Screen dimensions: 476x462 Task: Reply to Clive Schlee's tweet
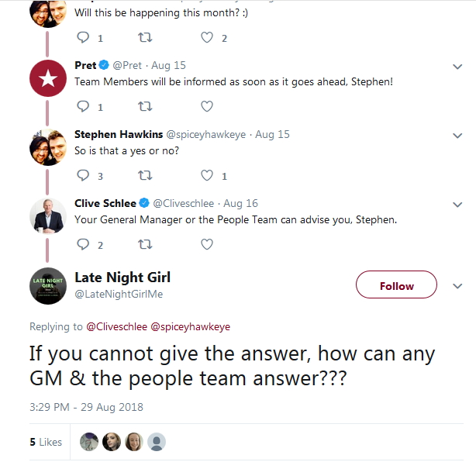click(x=84, y=245)
